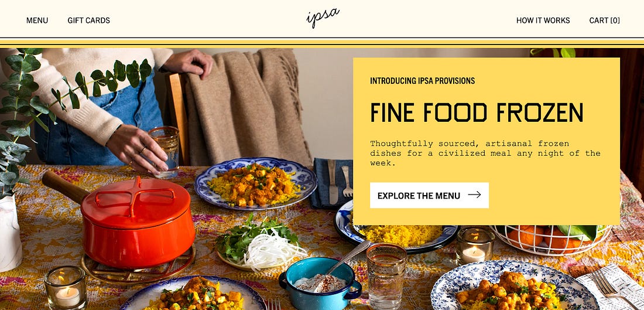This screenshot has width=644, height=310.
Task: Open the Cart [0] link
Action: point(605,20)
